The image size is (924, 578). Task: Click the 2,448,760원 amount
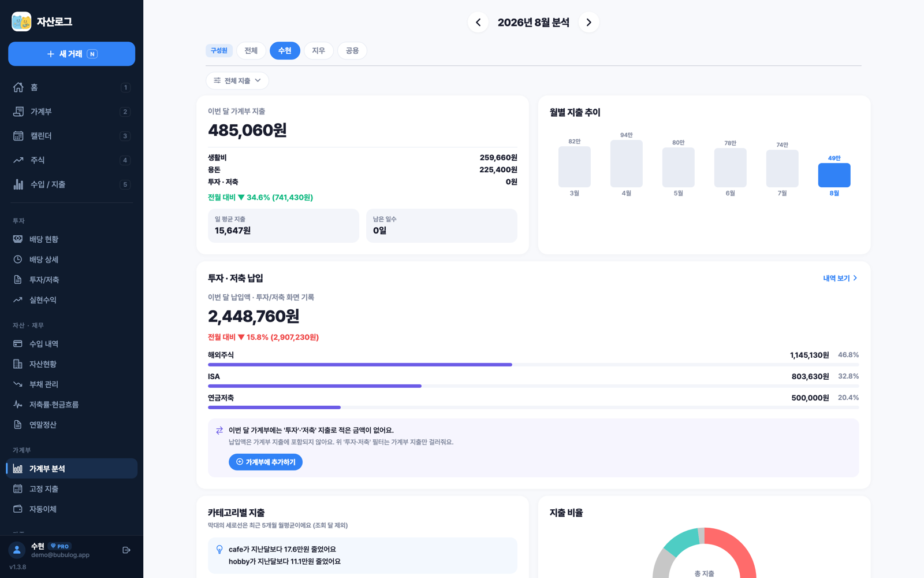254,317
